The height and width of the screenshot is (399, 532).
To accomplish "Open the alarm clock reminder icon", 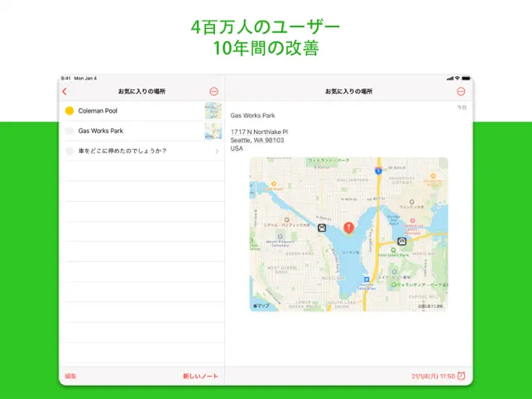I will (461, 376).
